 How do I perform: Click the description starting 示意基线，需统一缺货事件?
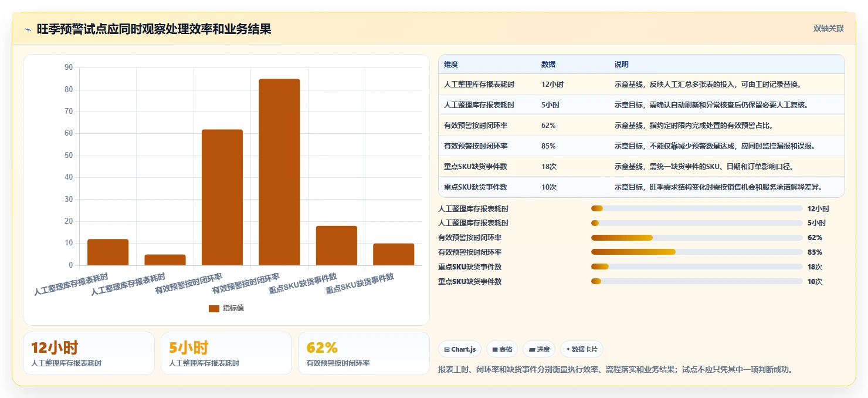tap(704, 167)
